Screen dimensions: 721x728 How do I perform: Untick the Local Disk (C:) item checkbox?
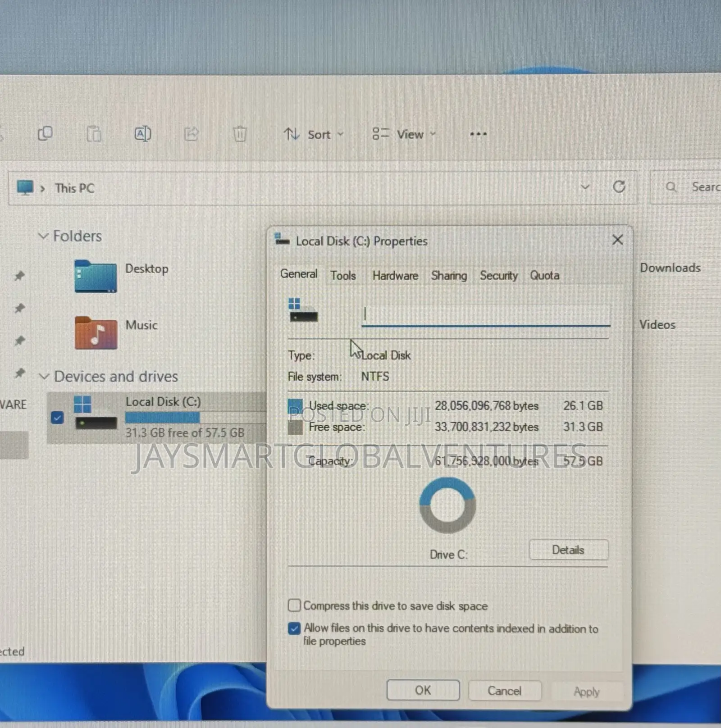click(57, 418)
